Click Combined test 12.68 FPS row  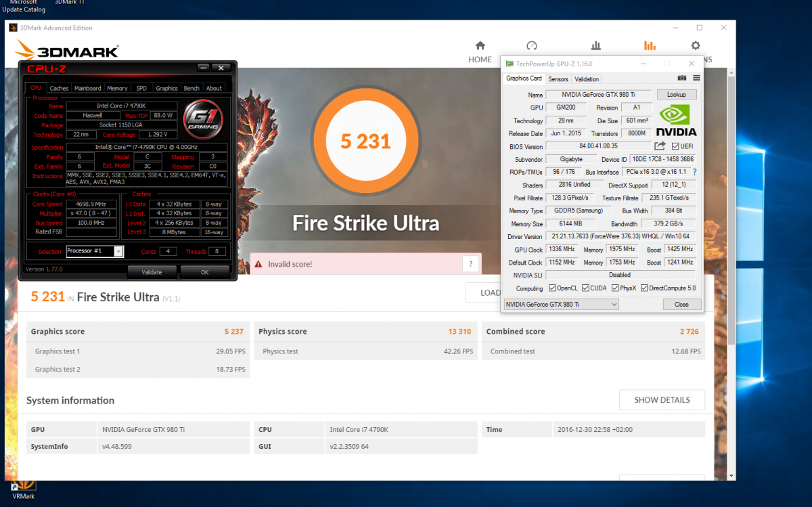[x=593, y=351]
